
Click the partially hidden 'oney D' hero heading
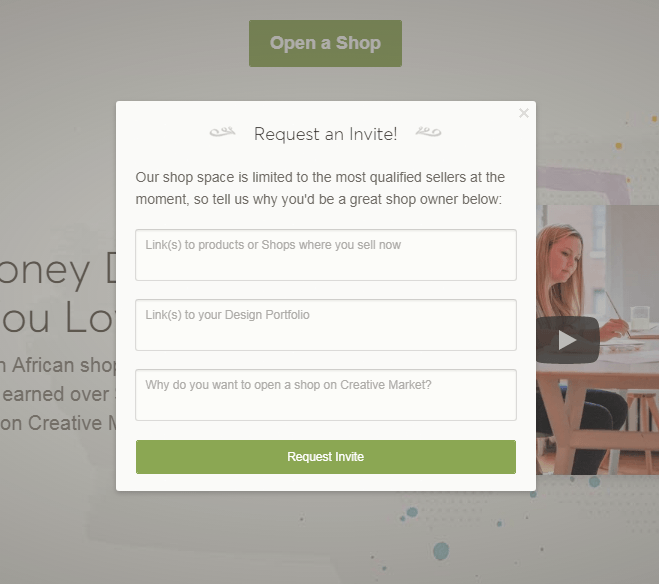58,270
